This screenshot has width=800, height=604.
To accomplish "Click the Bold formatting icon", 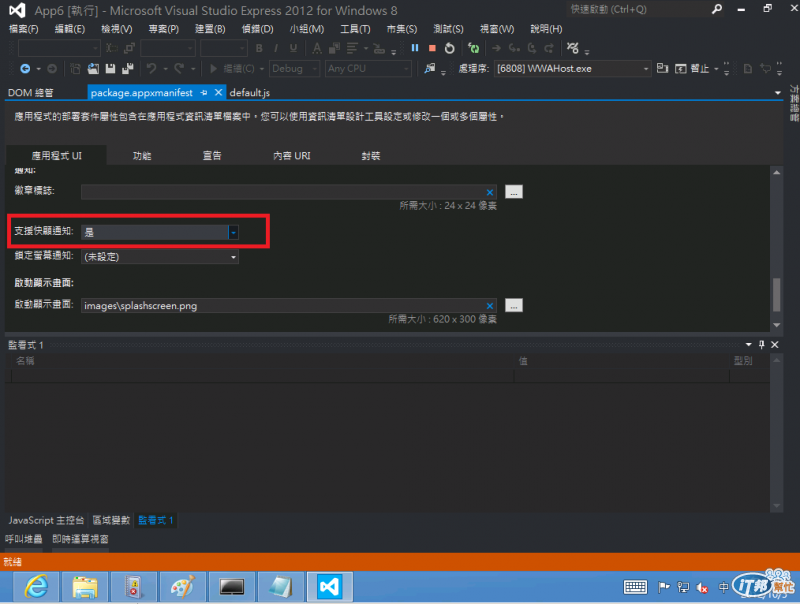I will (x=259, y=48).
